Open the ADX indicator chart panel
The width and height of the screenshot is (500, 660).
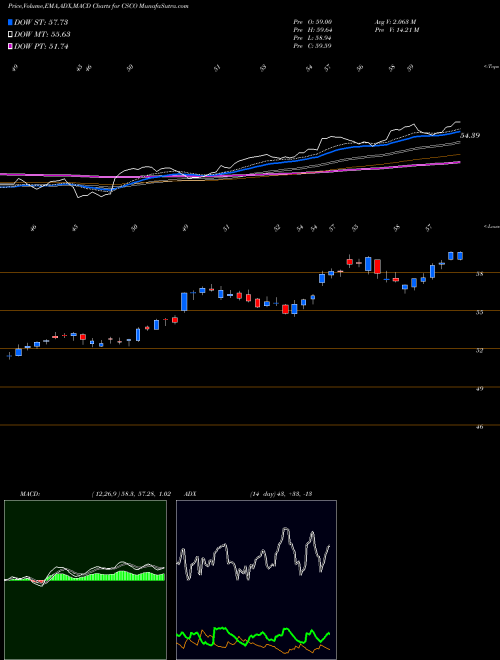(x=256, y=580)
